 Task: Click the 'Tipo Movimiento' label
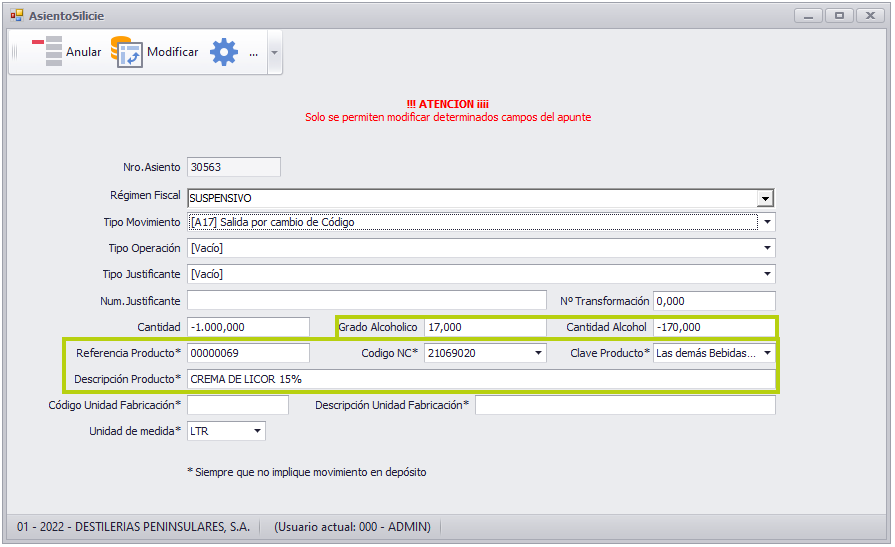click(142, 222)
